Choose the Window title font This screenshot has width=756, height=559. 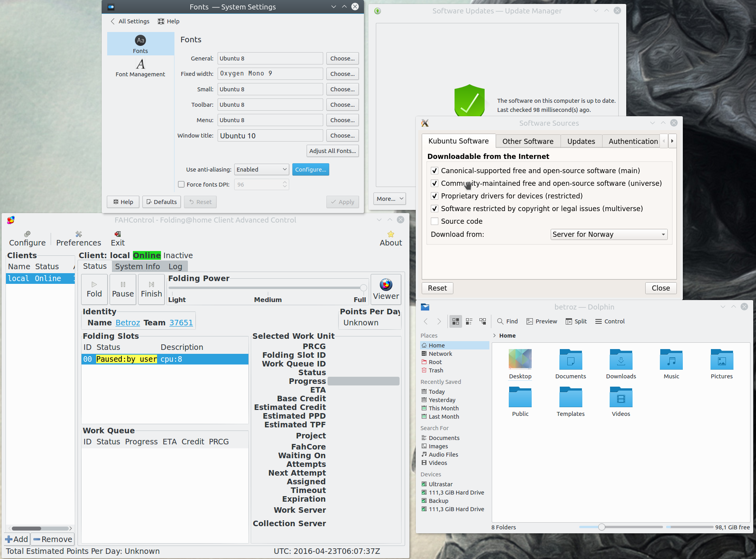click(x=342, y=136)
